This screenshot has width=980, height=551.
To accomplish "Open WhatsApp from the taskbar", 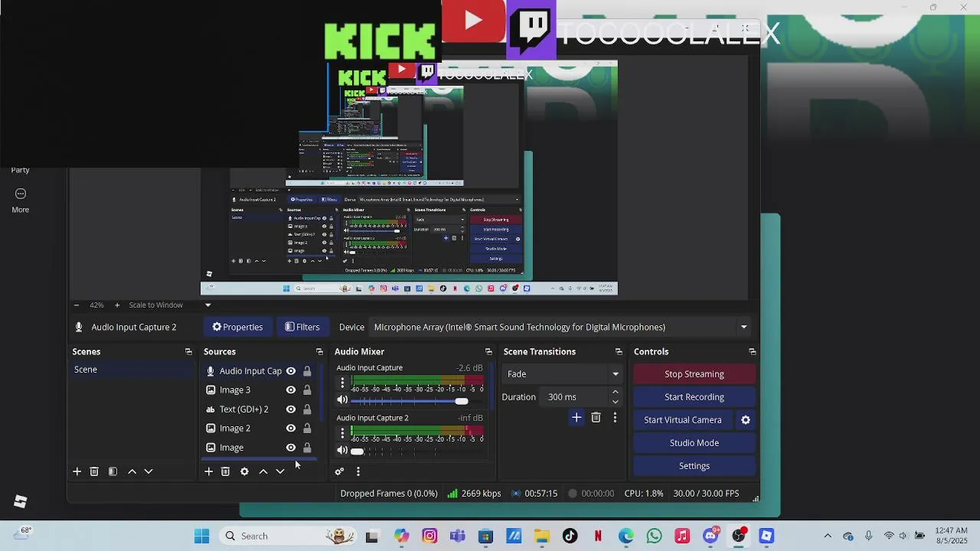I will click(654, 536).
